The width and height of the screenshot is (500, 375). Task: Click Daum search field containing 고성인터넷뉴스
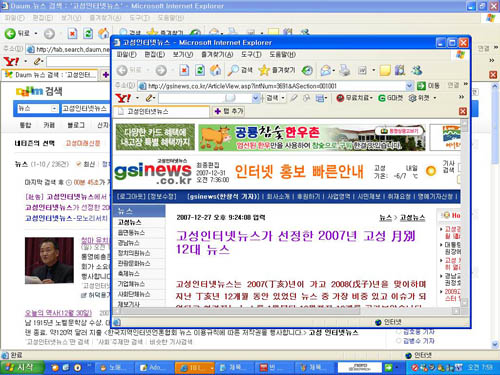point(85,109)
